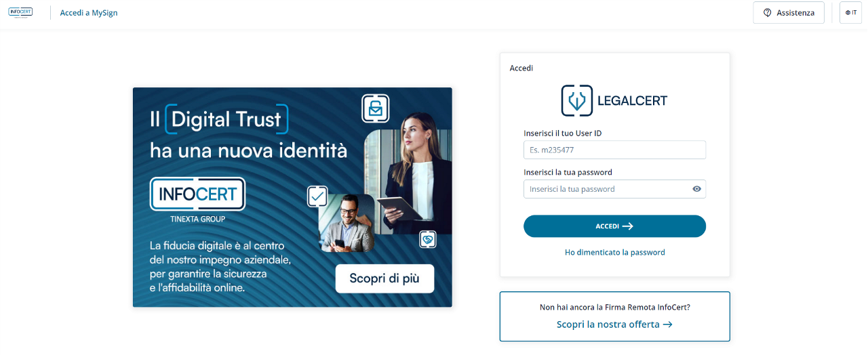Click the Assistenza help question-mark icon
Viewport: 868px width, 355px height.
(x=768, y=13)
